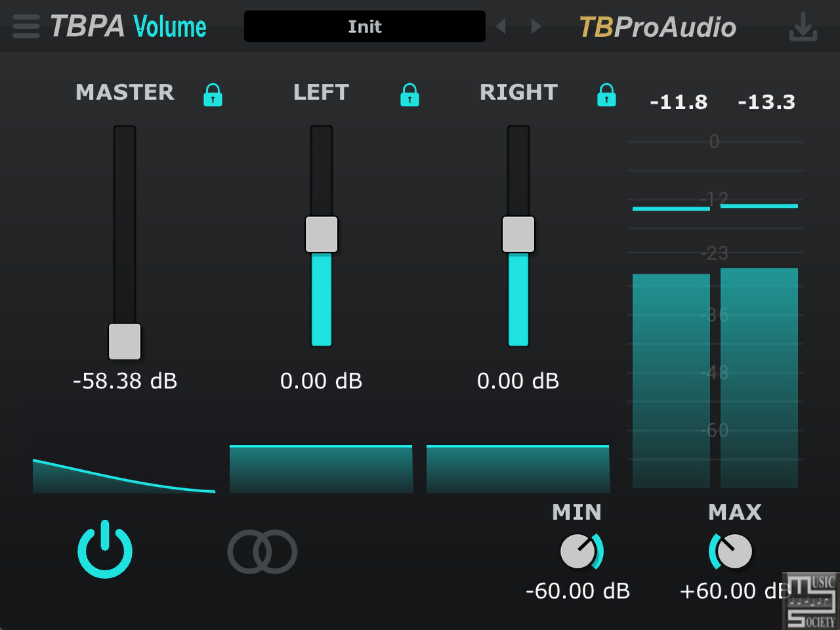The width and height of the screenshot is (840, 630).
Task: Click the -58.38 dB master value
Action: coord(125,381)
